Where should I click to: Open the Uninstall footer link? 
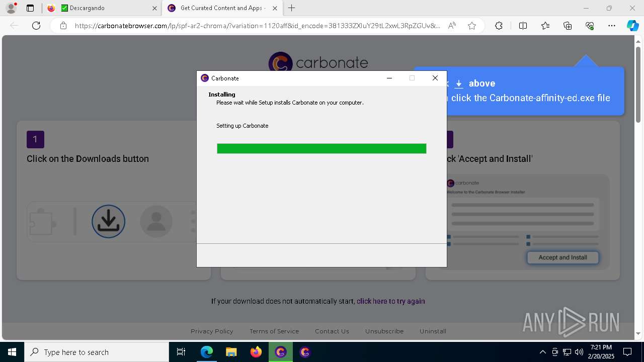(433, 331)
